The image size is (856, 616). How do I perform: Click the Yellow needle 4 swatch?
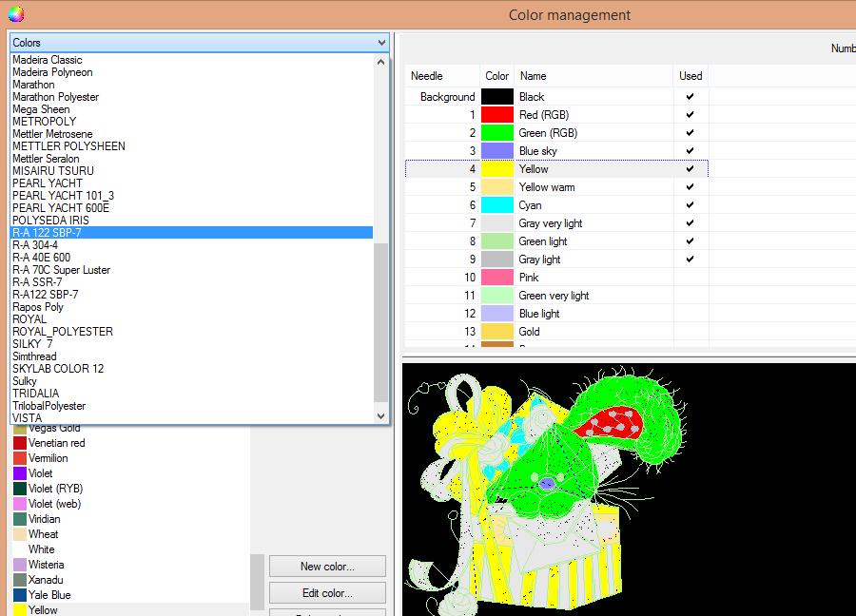496,168
